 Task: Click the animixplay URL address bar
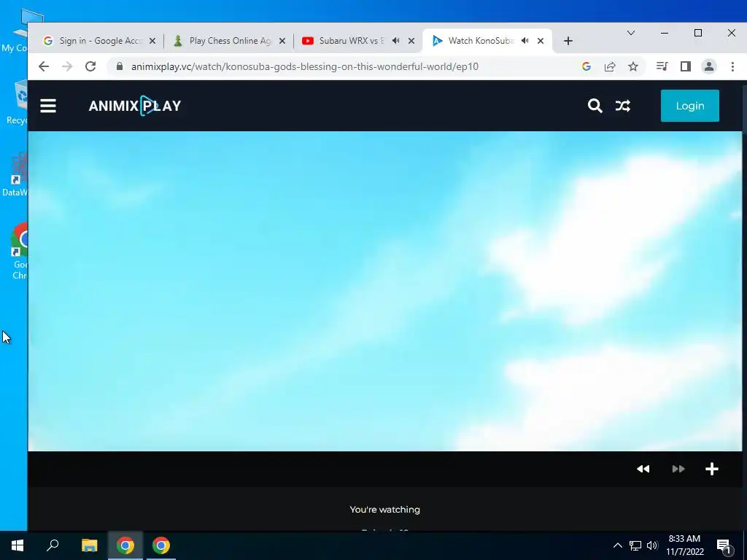pyautogui.click(x=305, y=66)
